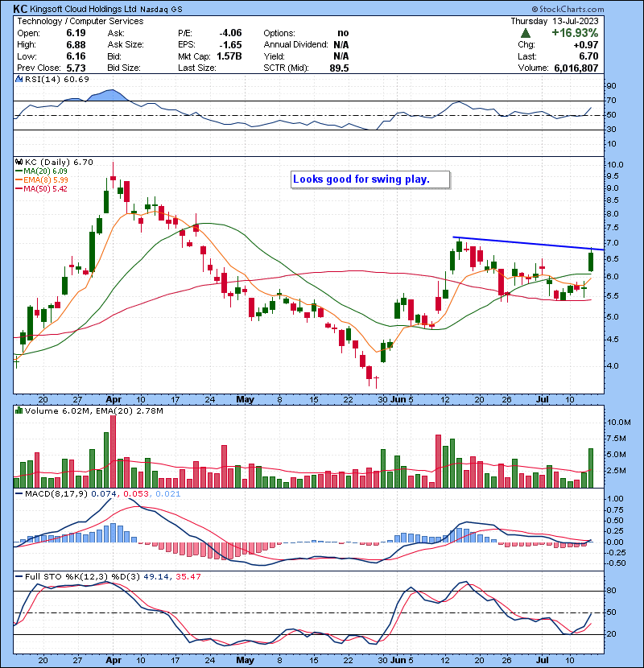
Task: Click the 'EMA(8) 5.99' legend entry
Action: point(46,179)
